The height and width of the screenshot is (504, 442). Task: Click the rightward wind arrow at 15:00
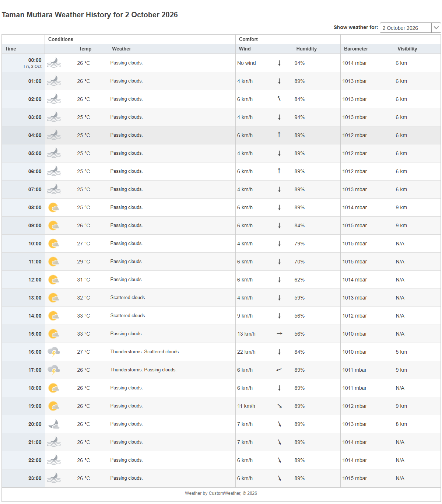coord(280,333)
